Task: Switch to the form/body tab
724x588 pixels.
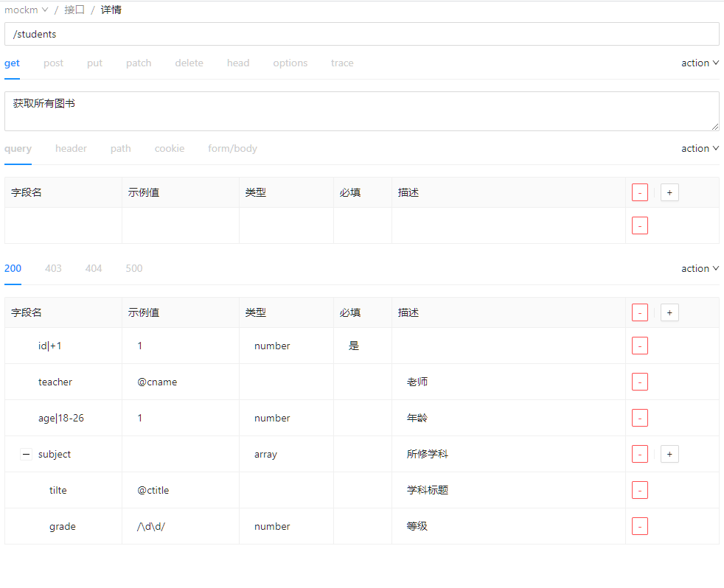Action: click(x=232, y=149)
